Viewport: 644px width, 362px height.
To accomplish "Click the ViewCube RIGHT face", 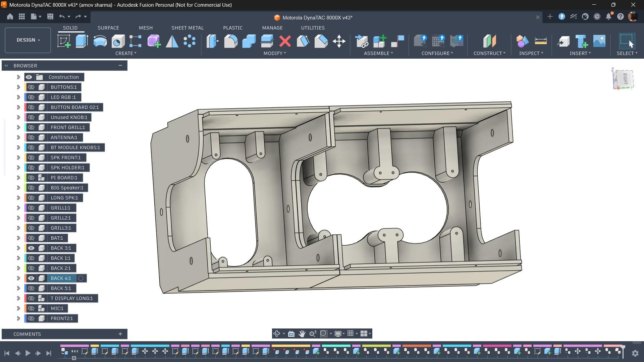I will click(x=625, y=78).
